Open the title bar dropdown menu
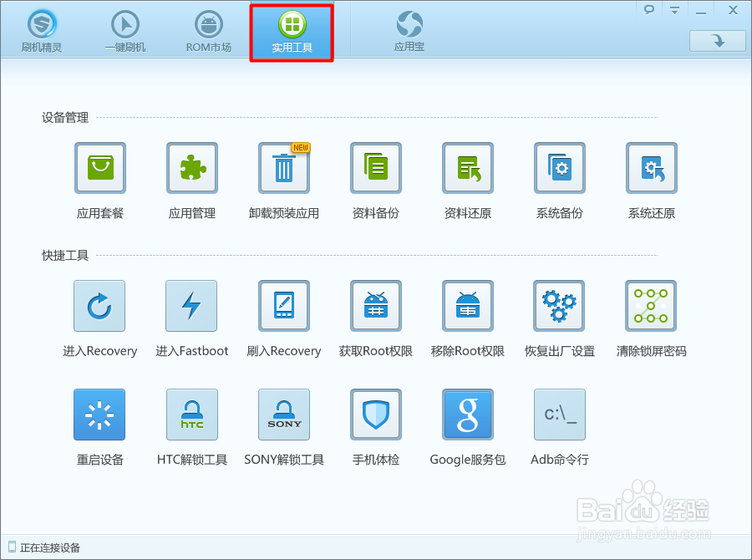Screen dimensions: 752x560 pos(674,10)
